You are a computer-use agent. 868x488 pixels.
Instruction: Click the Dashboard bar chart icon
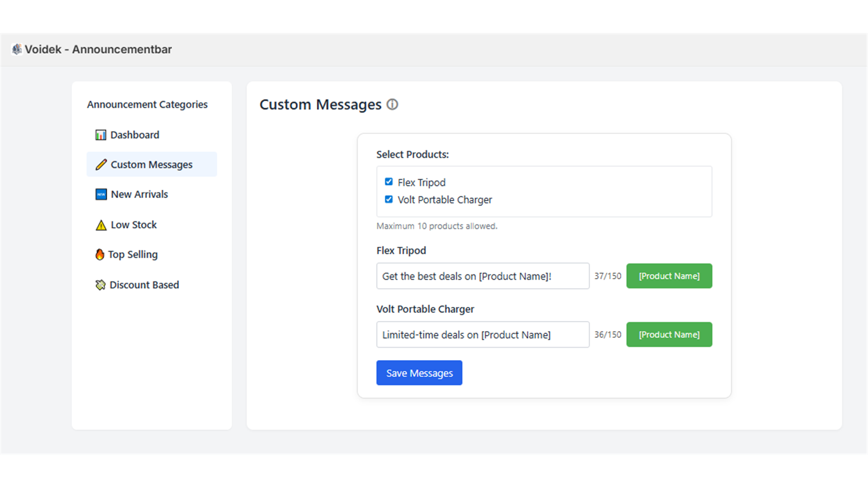[x=101, y=134]
